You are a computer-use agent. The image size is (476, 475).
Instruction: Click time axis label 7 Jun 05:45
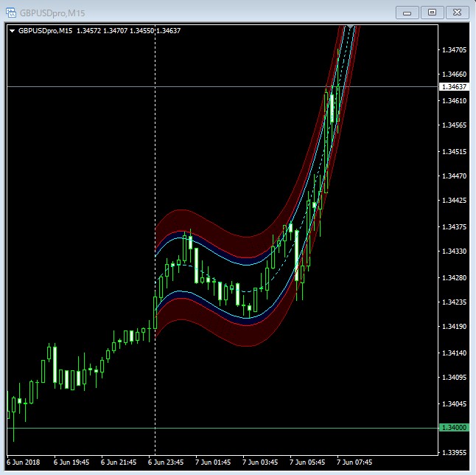307,462
